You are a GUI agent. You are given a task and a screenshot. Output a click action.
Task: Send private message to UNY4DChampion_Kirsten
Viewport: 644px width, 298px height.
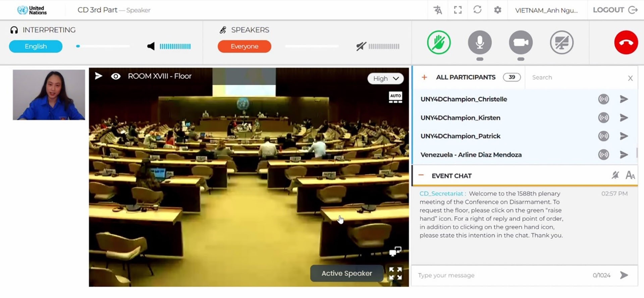coord(624,118)
